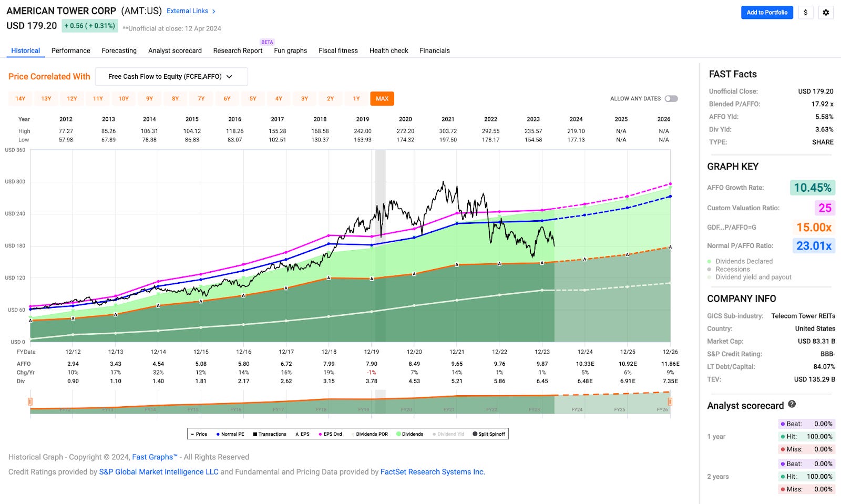841x504 pixels.
Task: Toggle EPS series in legend
Action: pyautogui.click(x=302, y=434)
